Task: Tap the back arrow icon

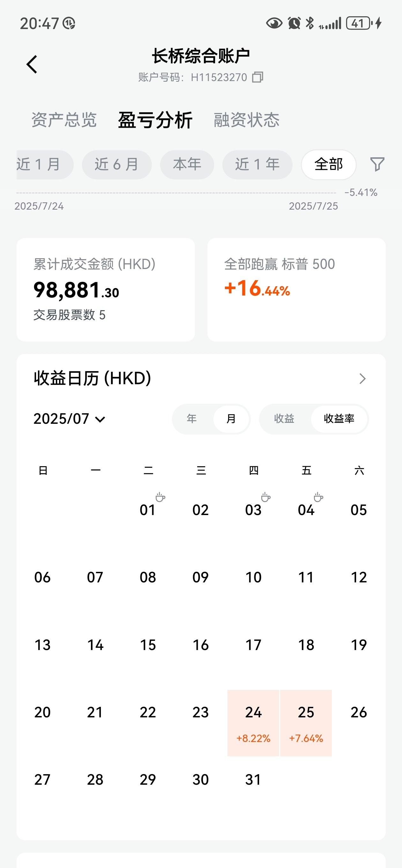Action: tap(32, 64)
